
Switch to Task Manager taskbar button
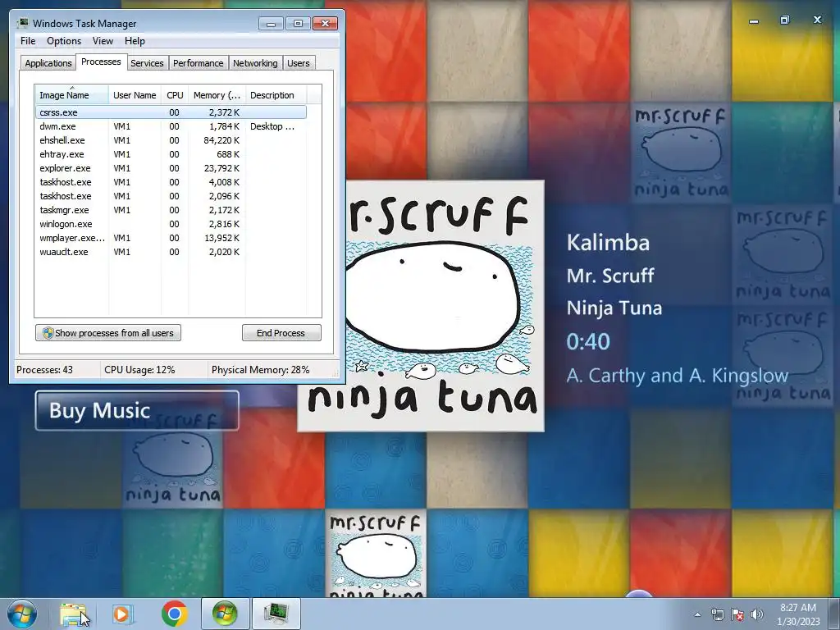[x=276, y=614]
